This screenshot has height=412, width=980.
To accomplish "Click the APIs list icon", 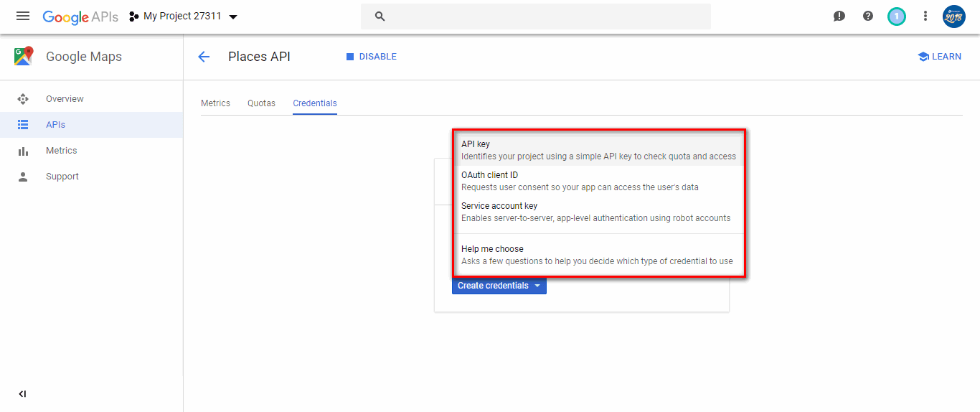I will (x=23, y=125).
